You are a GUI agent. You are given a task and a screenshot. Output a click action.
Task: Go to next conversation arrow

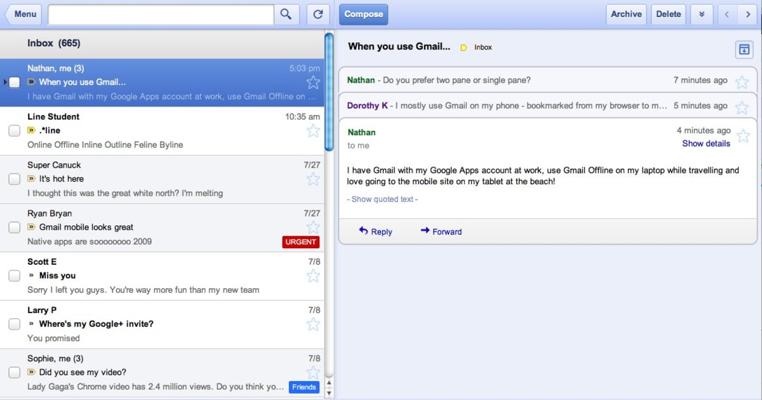point(749,14)
